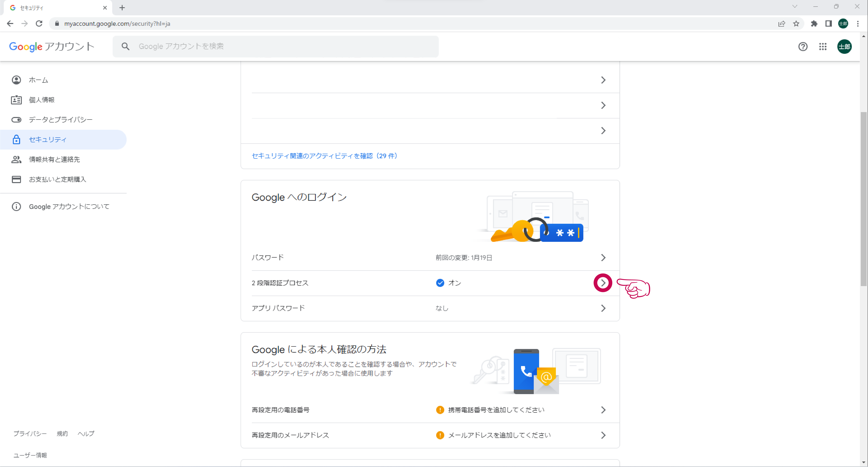Open お支払いと定期購入 in sidebar
The width and height of the screenshot is (868, 467).
click(x=63, y=179)
